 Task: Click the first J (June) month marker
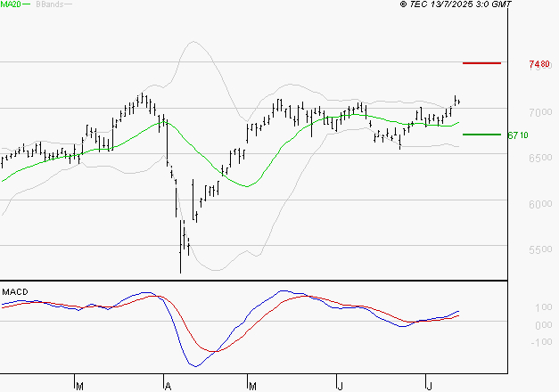point(340,386)
